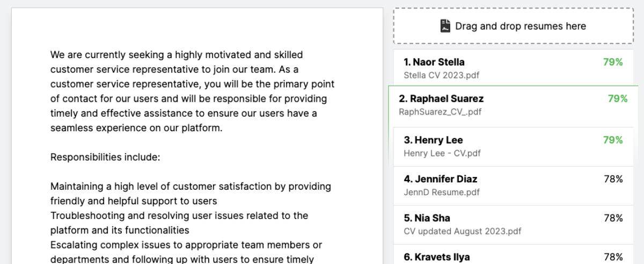Image resolution: width=644 pixels, height=264 pixels.
Task: Click Raphael Suarez's 79% match score
Action: click(618, 99)
